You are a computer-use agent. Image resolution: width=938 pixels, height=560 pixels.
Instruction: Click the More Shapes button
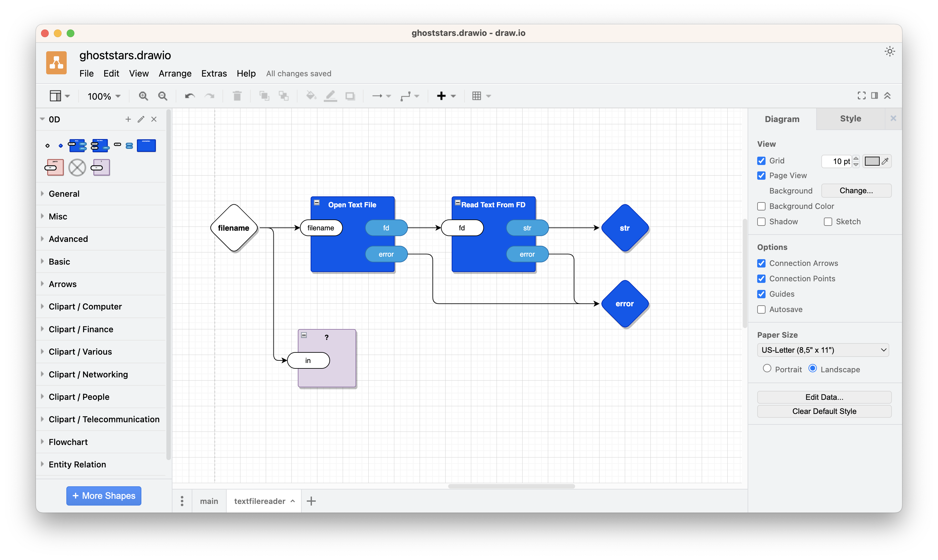[104, 496]
